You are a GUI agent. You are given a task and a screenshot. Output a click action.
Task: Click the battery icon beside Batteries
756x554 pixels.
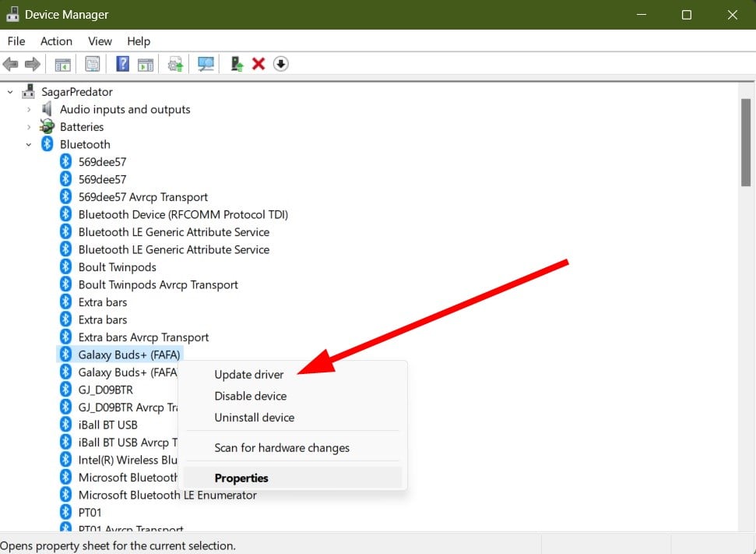pos(47,126)
